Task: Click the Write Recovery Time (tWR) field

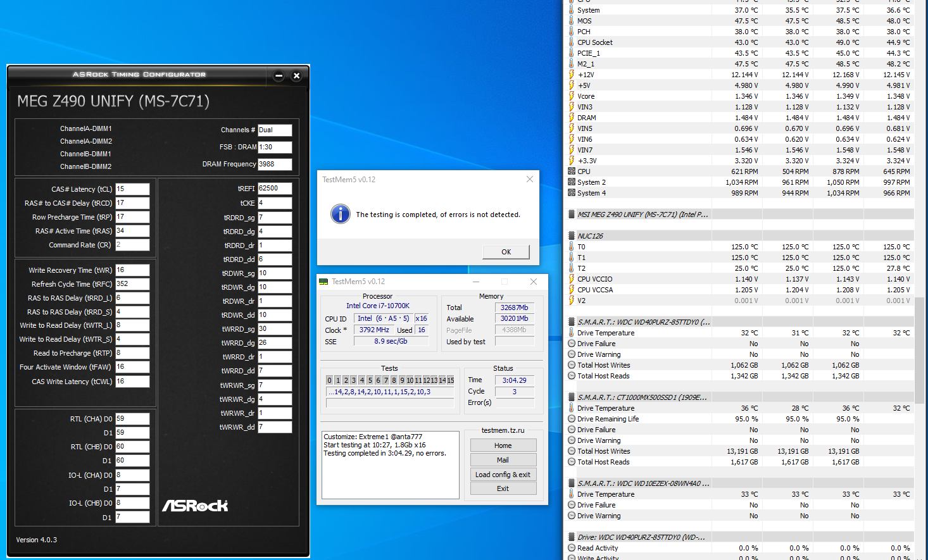Action: pyautogui.click(x=132, y=270)
